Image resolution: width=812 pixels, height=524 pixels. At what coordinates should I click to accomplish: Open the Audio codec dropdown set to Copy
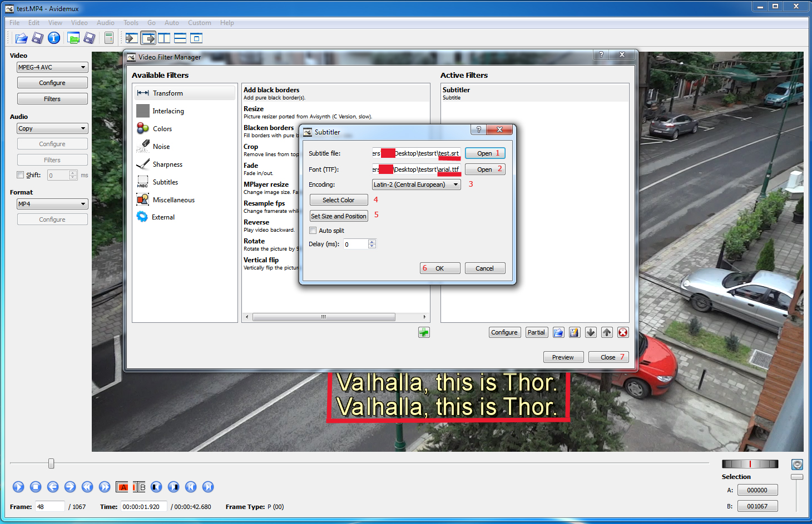tap(52, 128)
